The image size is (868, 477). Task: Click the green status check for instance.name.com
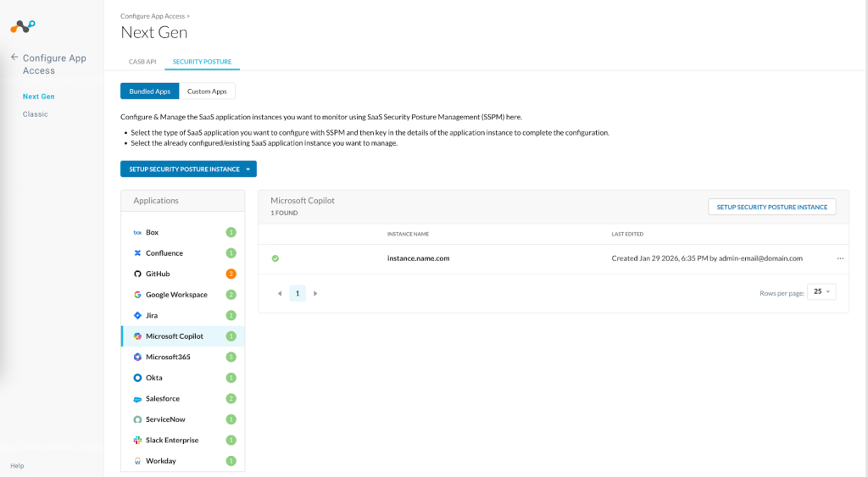275,258
